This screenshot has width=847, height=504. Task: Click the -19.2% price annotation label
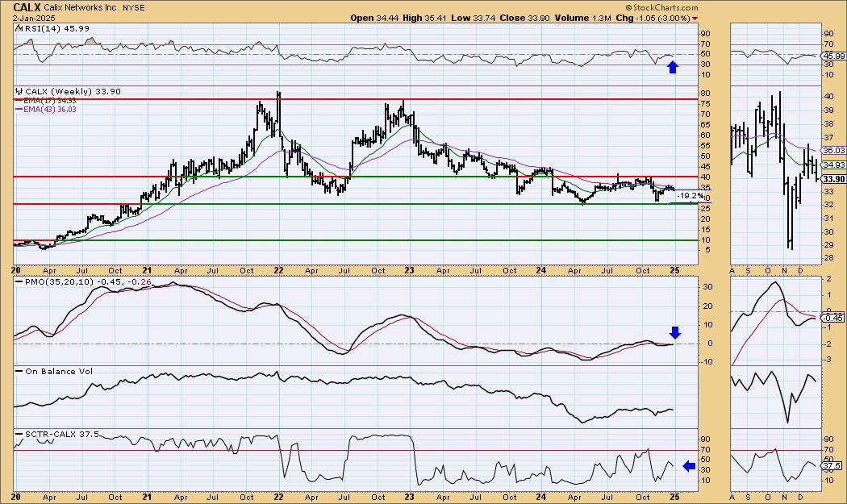click(691, 195)
